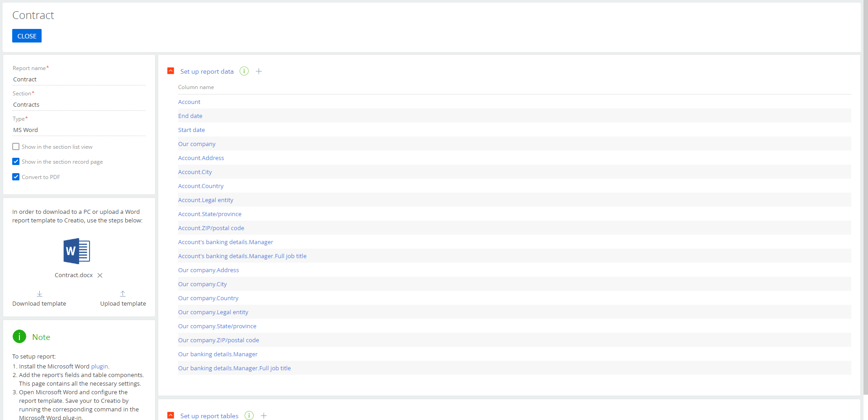Uncheck Show in the section record page
Screen dimensions: 868x420
tap(16, 162)
